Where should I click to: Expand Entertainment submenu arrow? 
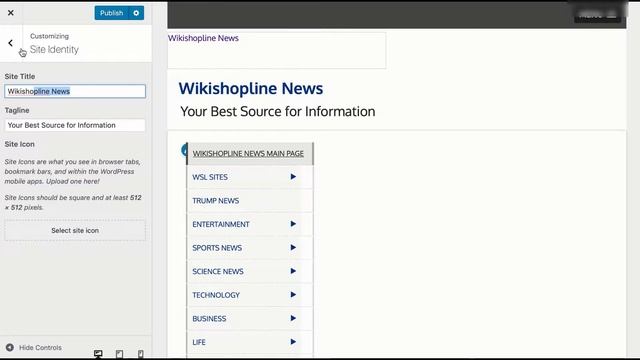(293, 224)
